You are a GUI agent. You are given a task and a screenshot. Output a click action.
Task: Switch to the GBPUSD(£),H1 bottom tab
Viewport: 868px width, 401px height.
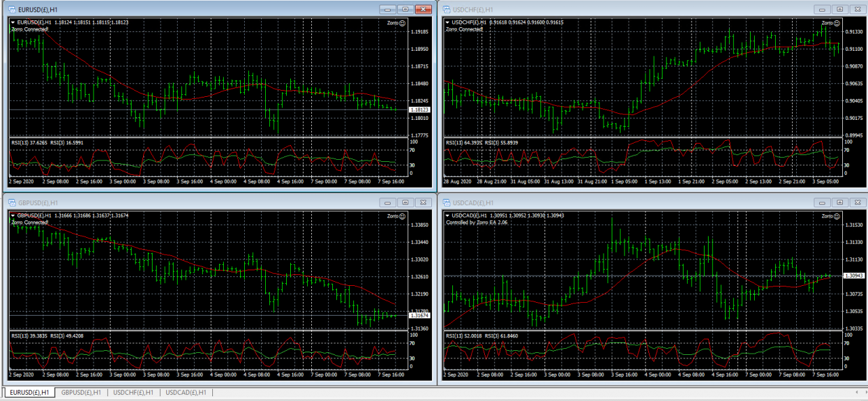point(81,392)
